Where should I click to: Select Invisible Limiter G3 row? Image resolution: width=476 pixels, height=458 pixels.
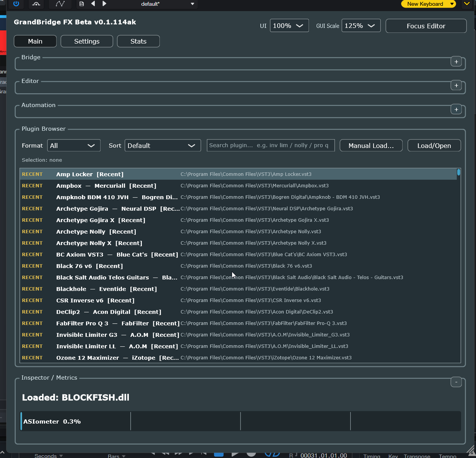coord(238,335)
